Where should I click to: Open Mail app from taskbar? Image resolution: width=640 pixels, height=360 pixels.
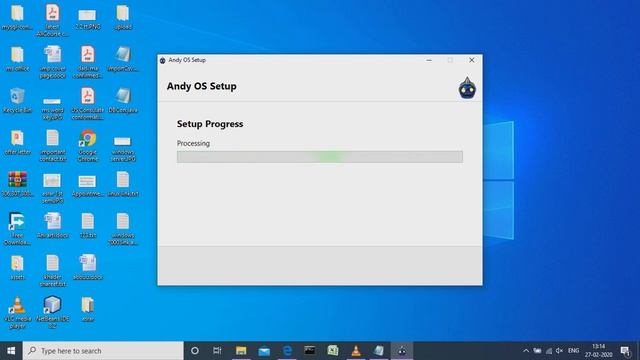264,351
